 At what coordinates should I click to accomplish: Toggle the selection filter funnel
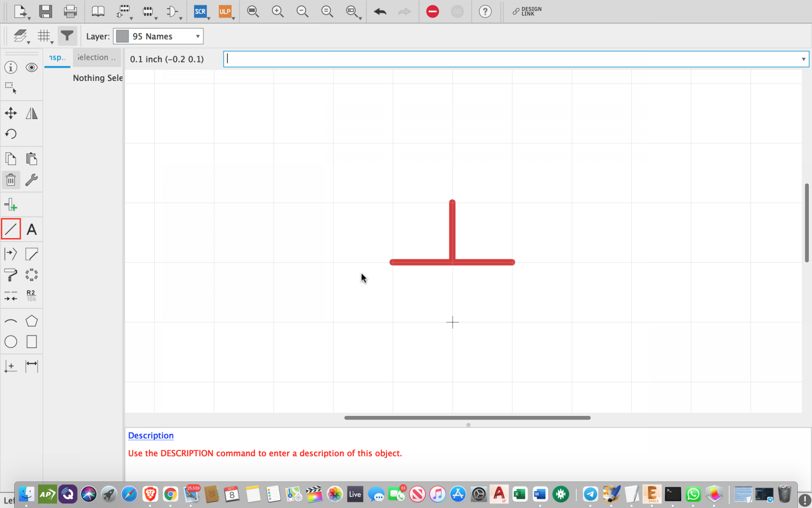coord(67,36)
